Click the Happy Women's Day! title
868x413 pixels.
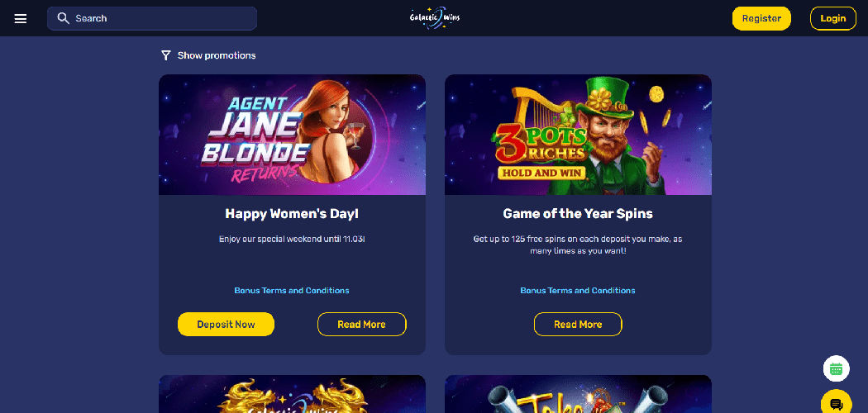292,213
